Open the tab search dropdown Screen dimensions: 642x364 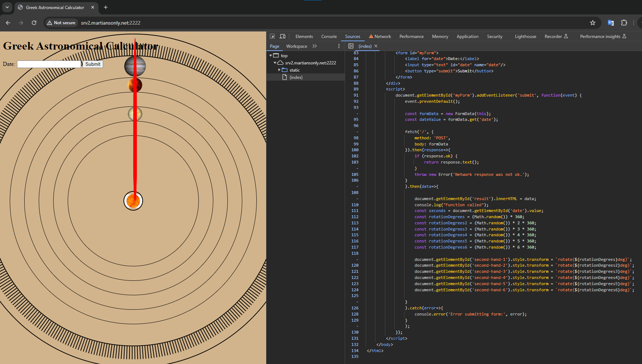pyautogui.click(x=7, y=7)
